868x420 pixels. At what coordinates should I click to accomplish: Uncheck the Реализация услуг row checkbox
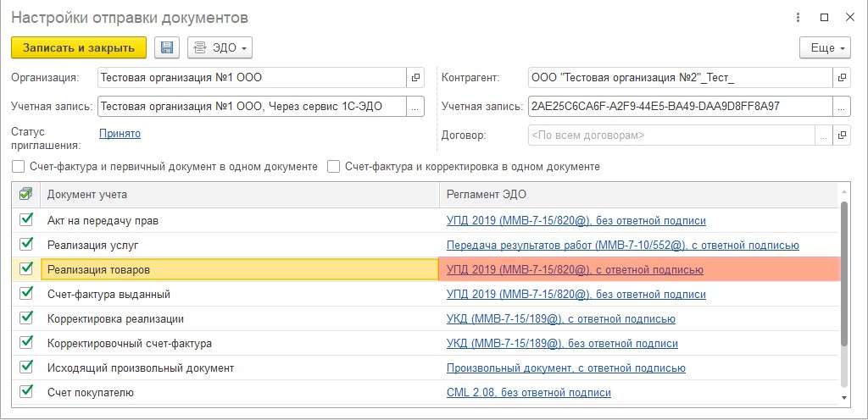(x=26, y=245)
